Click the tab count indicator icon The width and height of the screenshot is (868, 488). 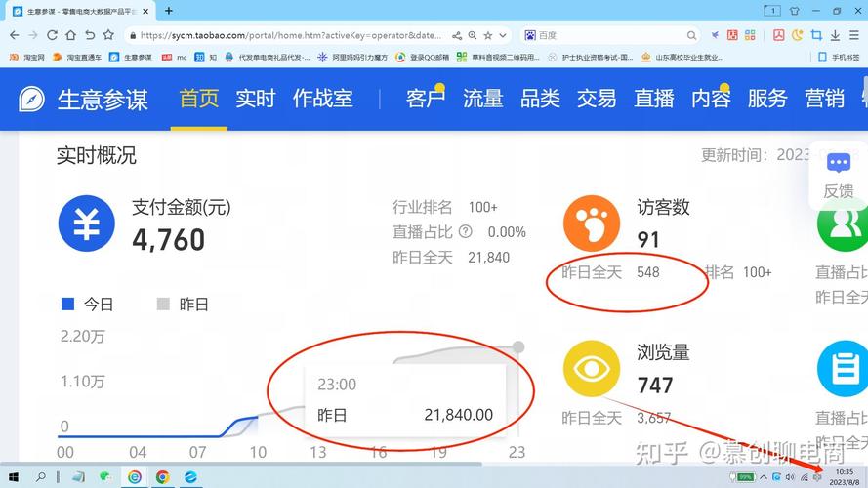point(772,11)
